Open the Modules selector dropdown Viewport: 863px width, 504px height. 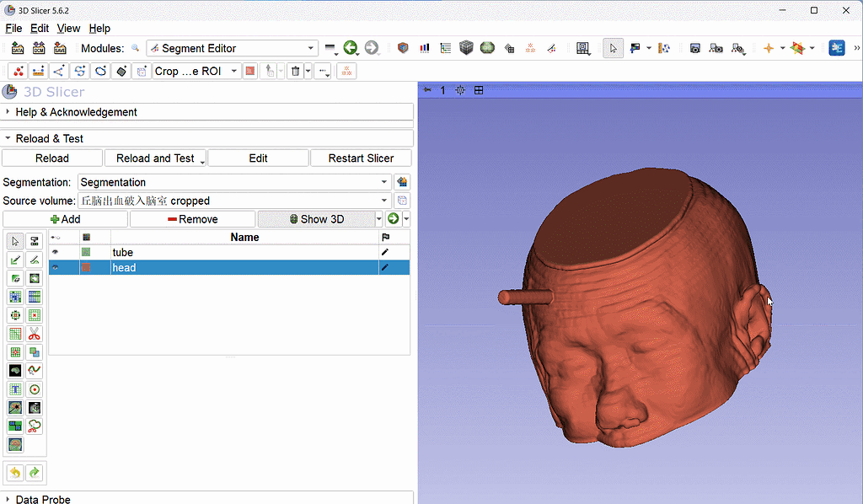tap(232, 48)
